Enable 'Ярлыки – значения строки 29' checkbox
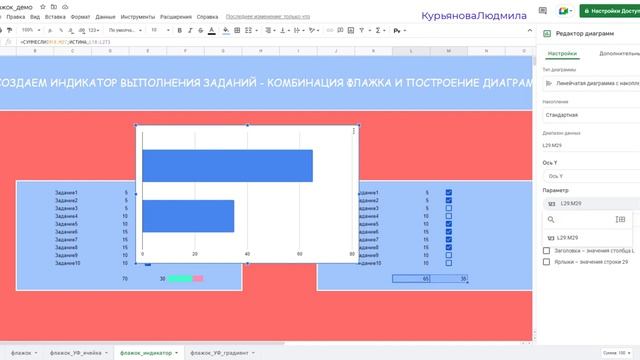The image size is (640, 360). click(x=547, y=262)
